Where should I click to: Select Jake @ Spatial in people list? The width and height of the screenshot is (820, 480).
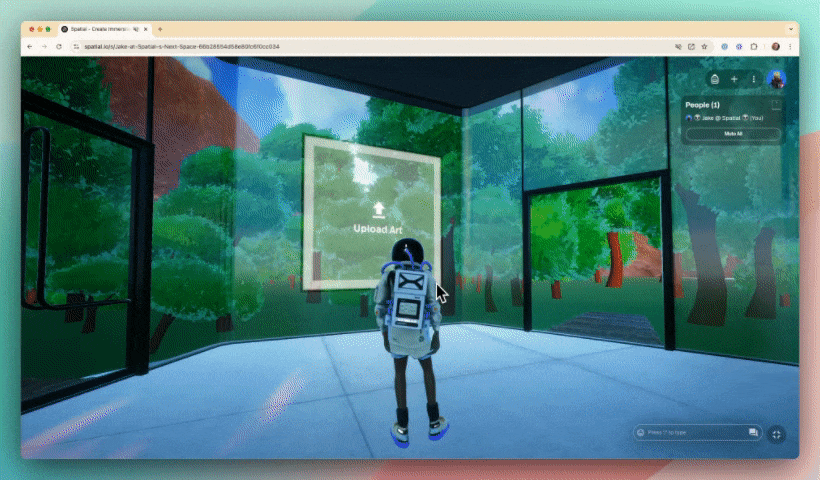tap(724, 118)
